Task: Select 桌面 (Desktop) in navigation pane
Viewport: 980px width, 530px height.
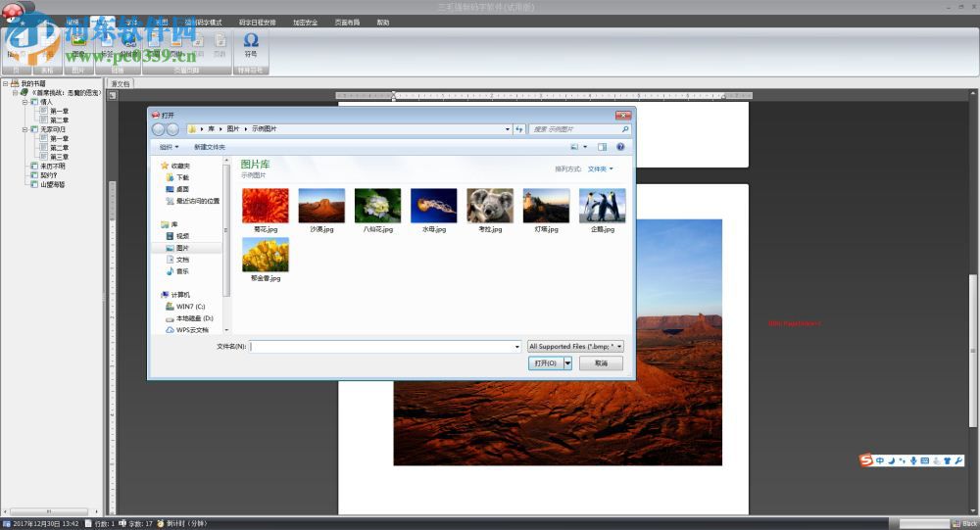Action: 177,189
